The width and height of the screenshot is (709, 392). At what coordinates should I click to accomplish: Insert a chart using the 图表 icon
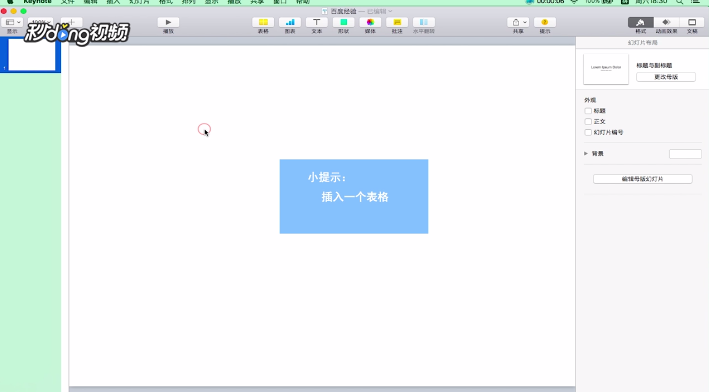coord(290,22)
